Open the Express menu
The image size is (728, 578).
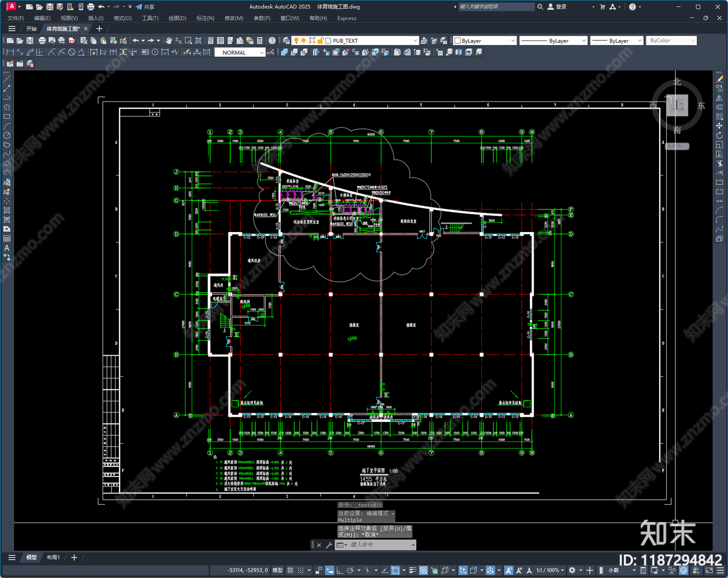click(347, 18)
